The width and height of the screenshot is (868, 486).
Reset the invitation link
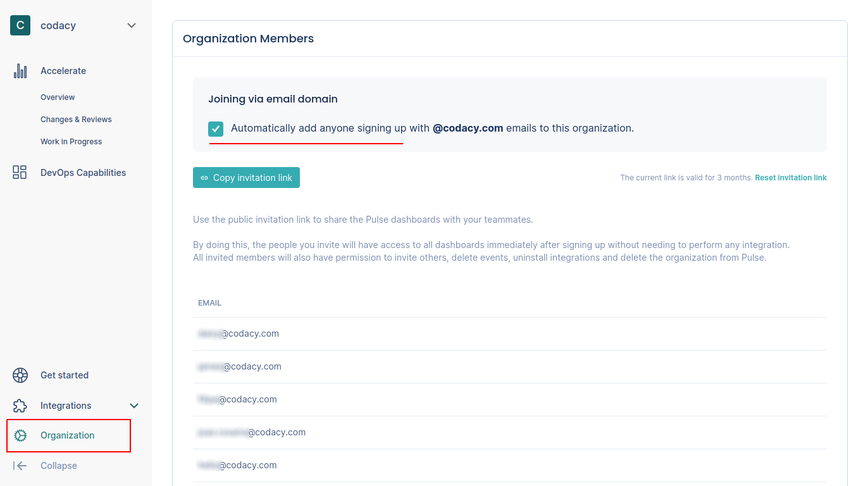pyautogui.click(x=791, y=178)
